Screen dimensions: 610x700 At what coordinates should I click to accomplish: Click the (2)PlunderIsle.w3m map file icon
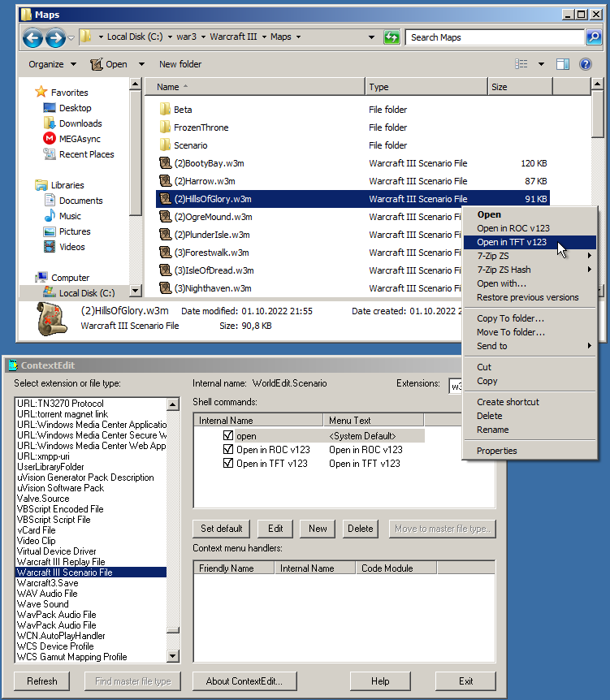(x=165, y=235)
